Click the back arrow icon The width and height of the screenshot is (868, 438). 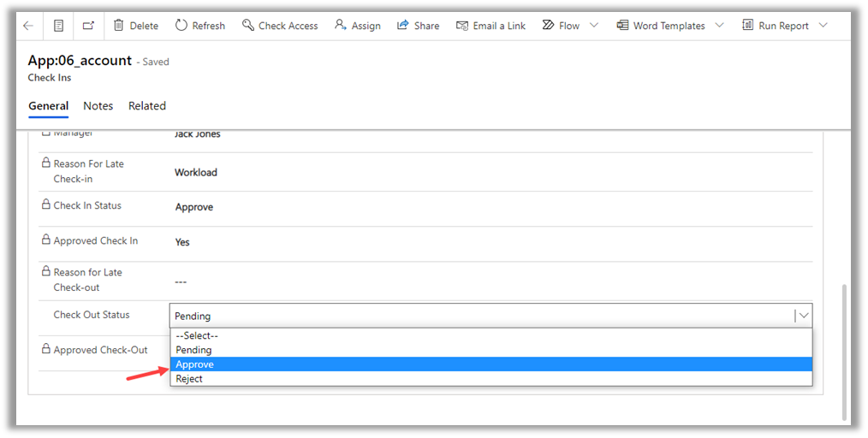click(x=28, y=26)
